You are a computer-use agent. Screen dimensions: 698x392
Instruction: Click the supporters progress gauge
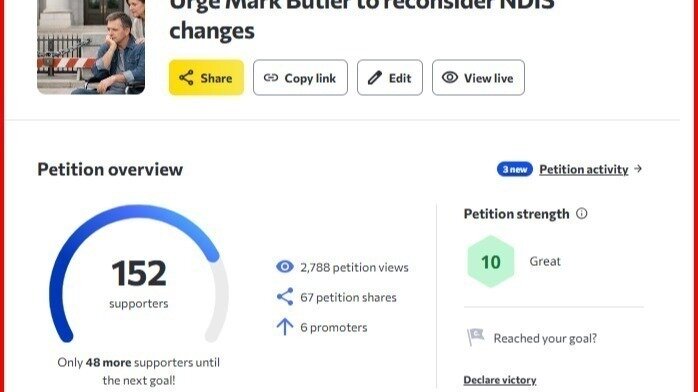[x=138, y=273]
